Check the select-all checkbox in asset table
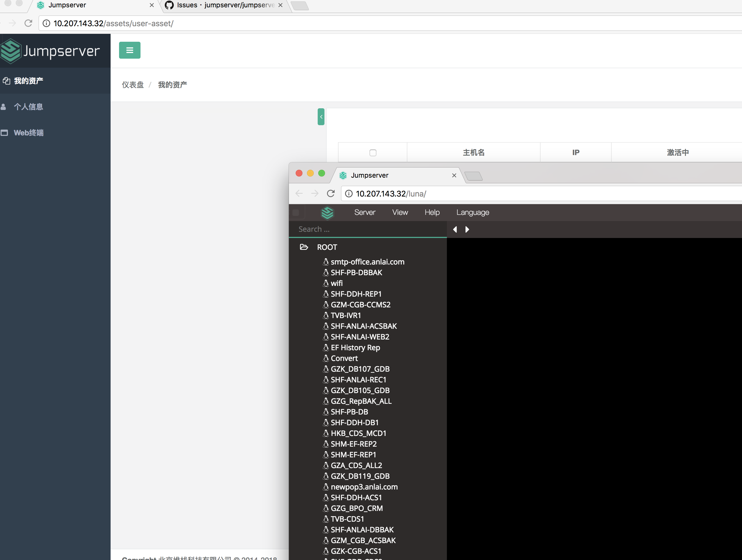 pyautogui.click(x=373, y=153)
